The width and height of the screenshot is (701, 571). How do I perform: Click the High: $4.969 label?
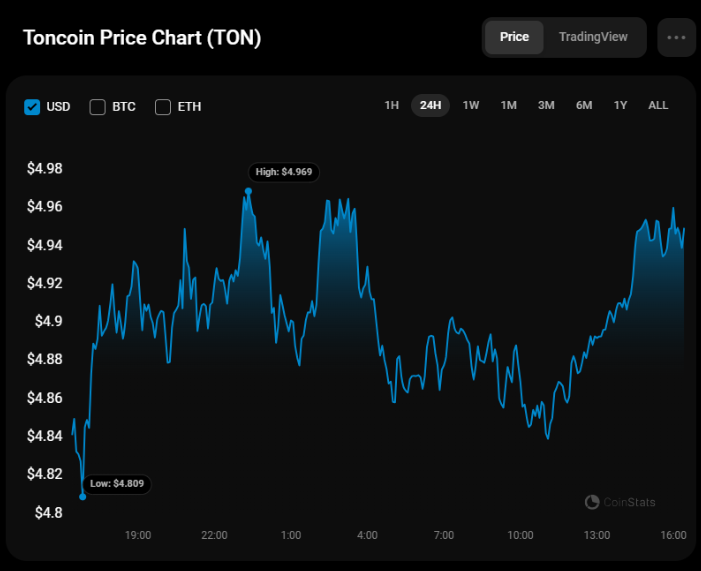coord(284,172)
